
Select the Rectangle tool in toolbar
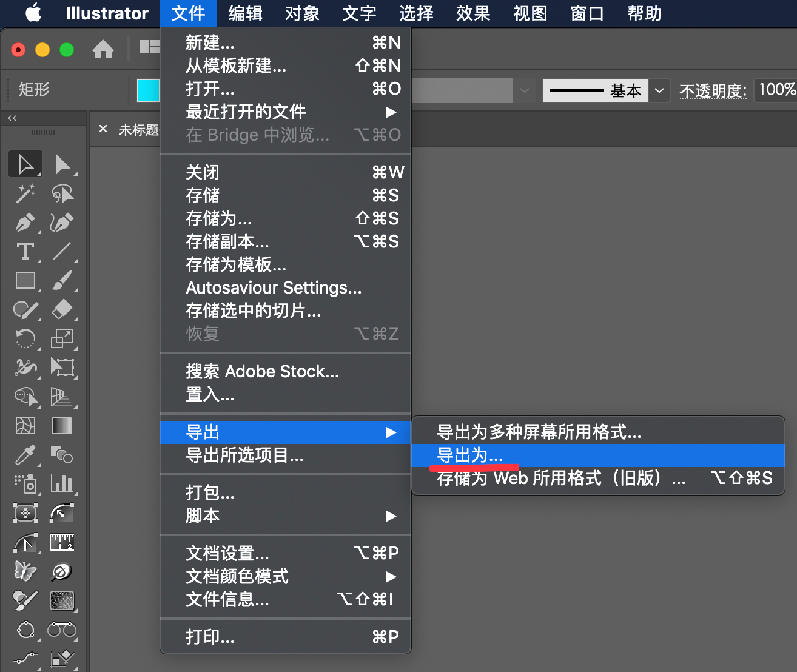(x=25, y=280)
